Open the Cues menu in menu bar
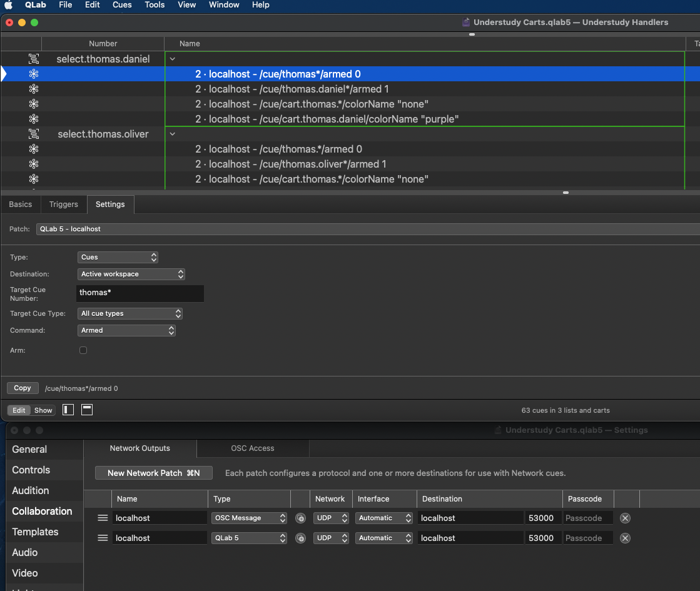This screenshot has height=591, width=700. (x=122, y=5)
